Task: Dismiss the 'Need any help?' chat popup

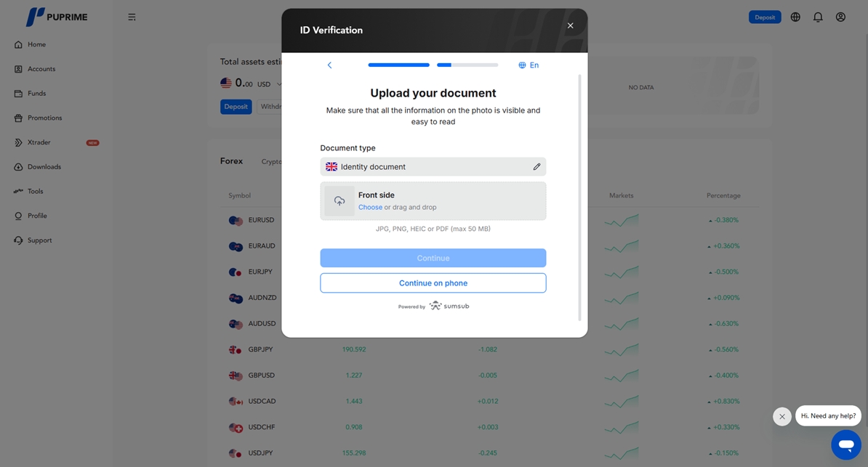Action: click(781, 416)
